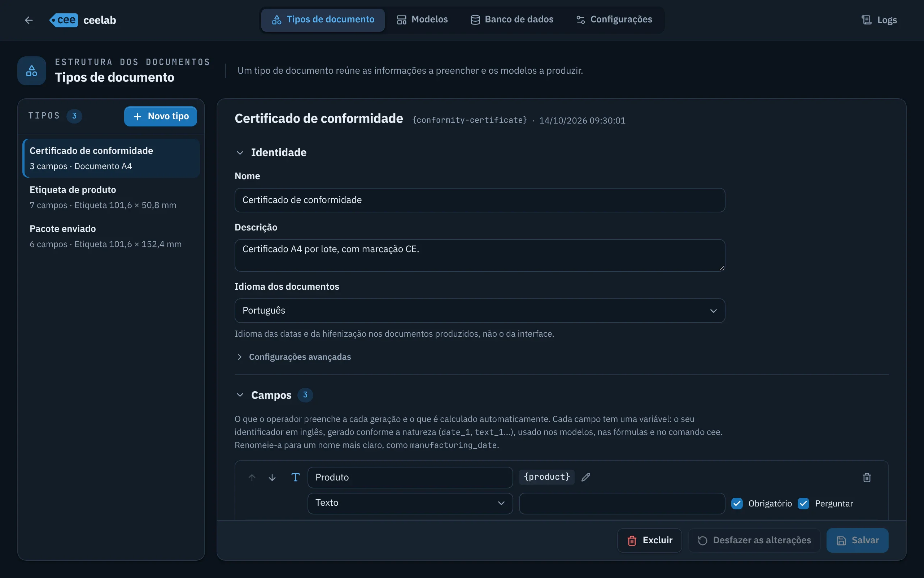Click the empty input next to Texto dropdown
The image size is (924, 578).
(622, 504)
